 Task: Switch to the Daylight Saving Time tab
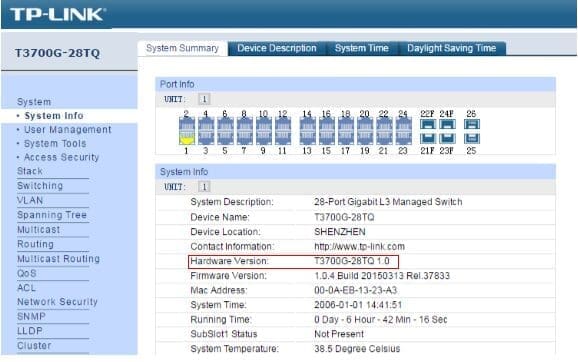pos(451,48)
